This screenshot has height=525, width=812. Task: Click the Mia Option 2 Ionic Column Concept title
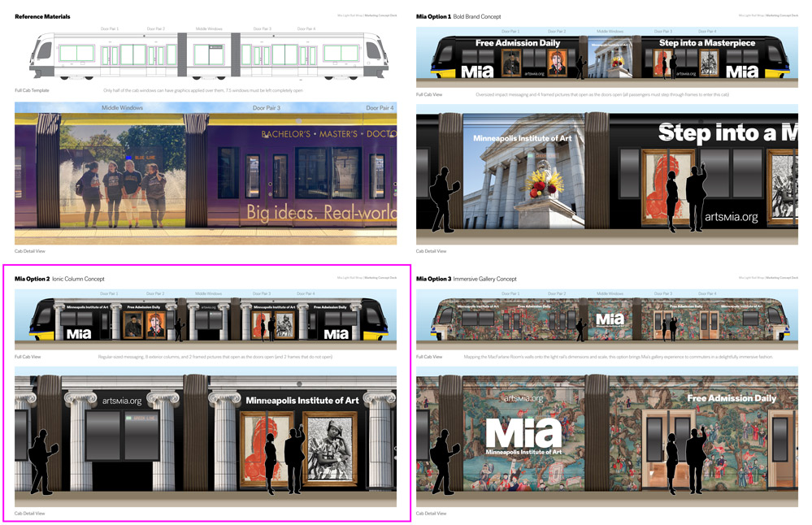[x=59, y=279]
